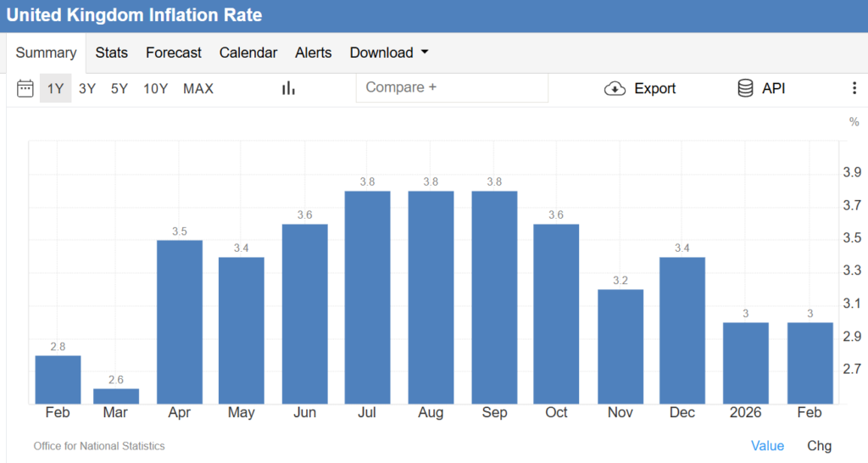Click the cloud Export icon
This screenshot has height=463, width=868.
coord(615,88)
